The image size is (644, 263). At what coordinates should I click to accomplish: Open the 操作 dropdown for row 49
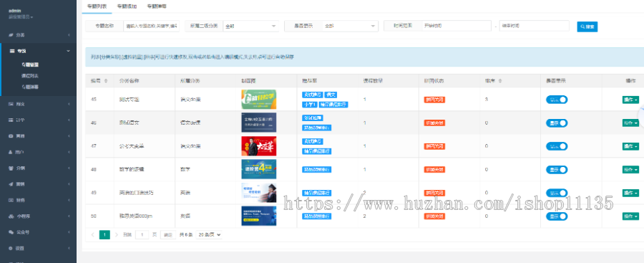click(x=630, y=193)
